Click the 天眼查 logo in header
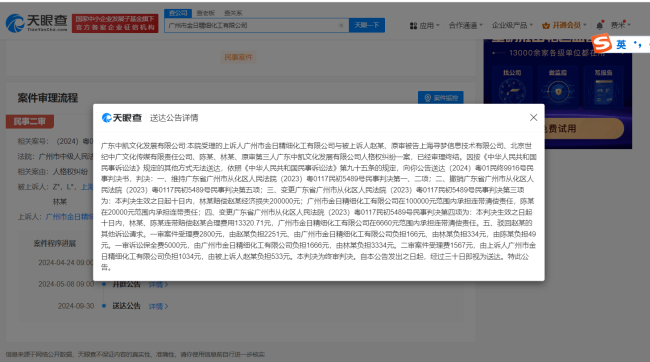The width and height of the screenshot is (650, 362). click(x=36, y=23)
